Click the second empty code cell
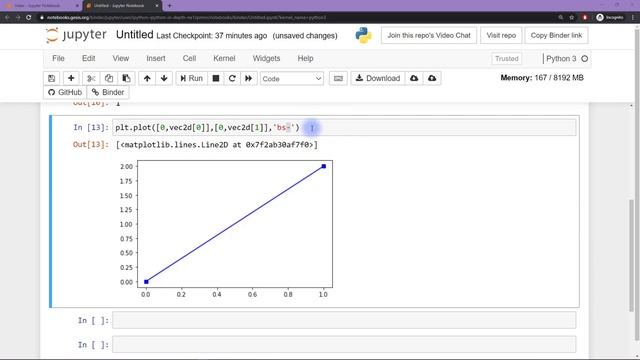The height and width of the screenshot is (360, 640). click(344, 344)
